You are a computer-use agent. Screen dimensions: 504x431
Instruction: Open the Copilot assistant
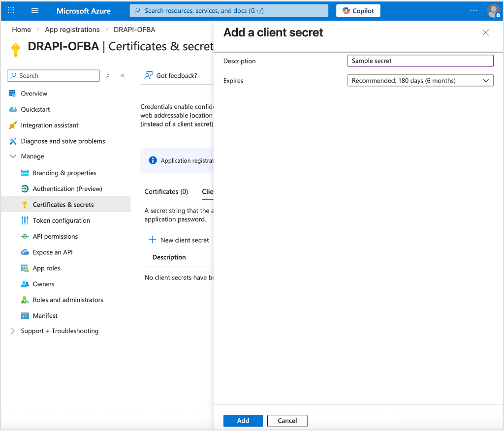(x=358, y=10)
